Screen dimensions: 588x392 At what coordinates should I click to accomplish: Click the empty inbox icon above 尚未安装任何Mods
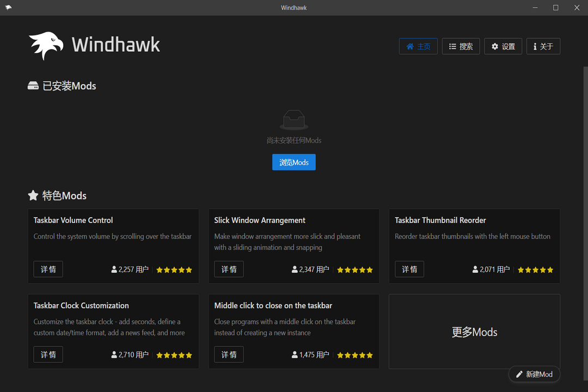pyautogui.click(x=294, y=120)
